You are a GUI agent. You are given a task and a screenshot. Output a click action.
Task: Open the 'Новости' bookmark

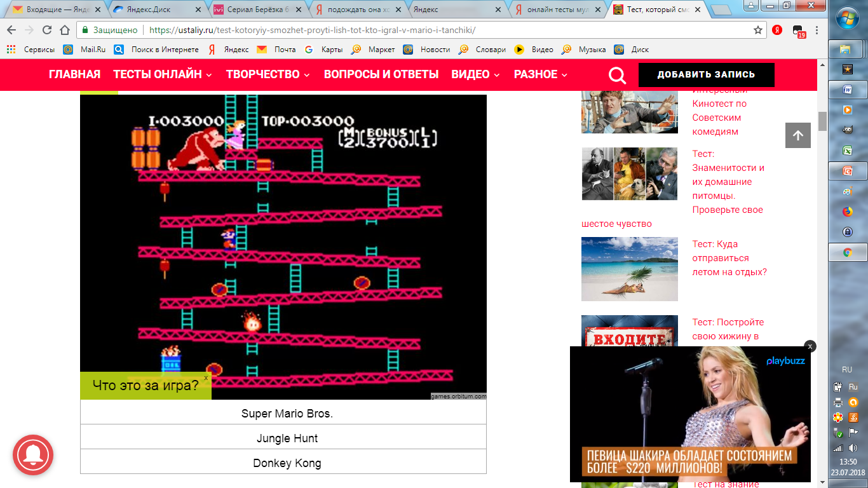click(x=426, y=49)
